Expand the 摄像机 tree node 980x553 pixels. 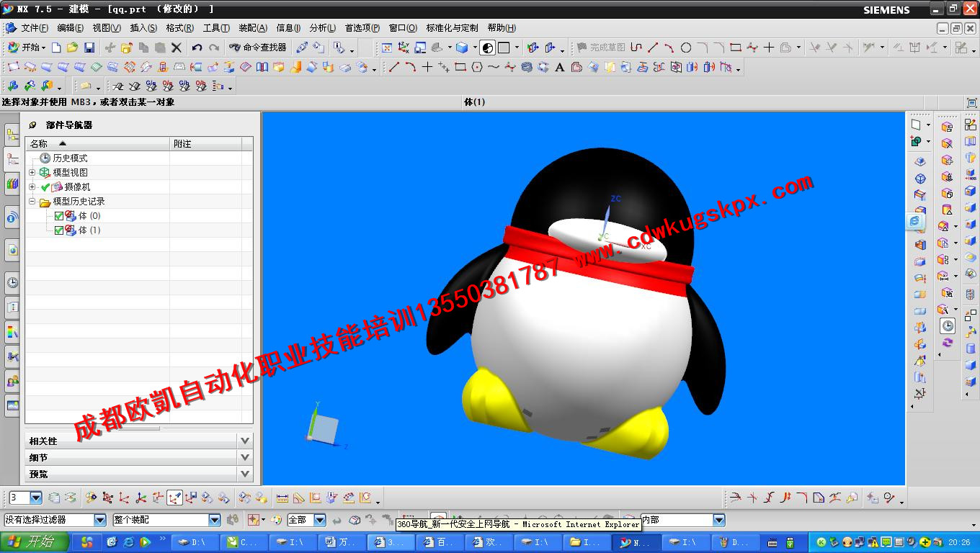coord(32,187)
